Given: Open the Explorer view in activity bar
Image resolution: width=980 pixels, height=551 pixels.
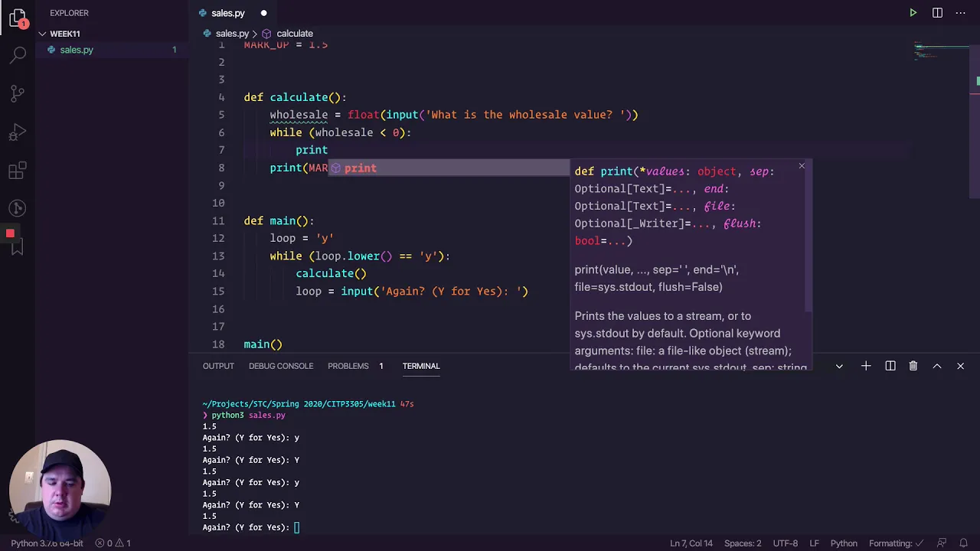Looking at the screenshot, I should click(x=18, y=18).
